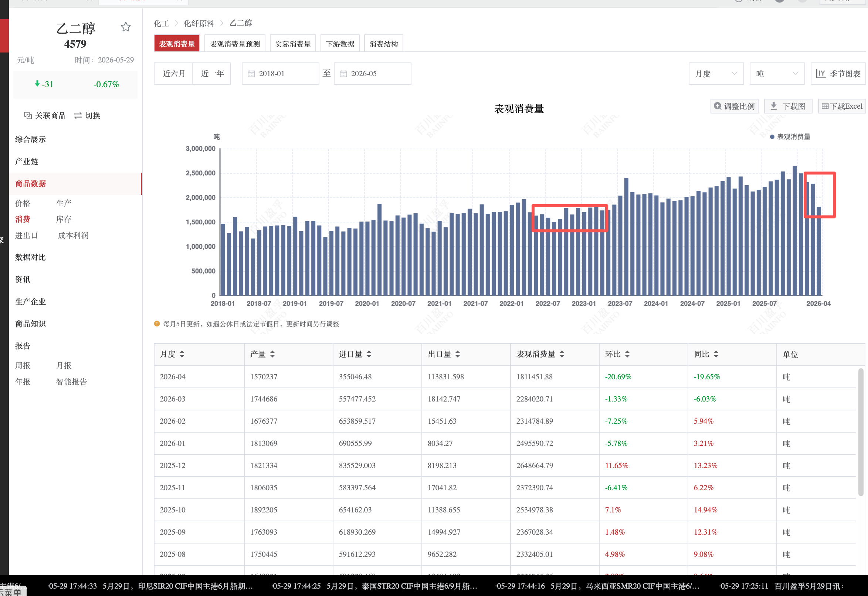The height and width of the screenshot is (596, 868).
Task: Sort table by 环比 column
Action: click(x=627, y=354)
